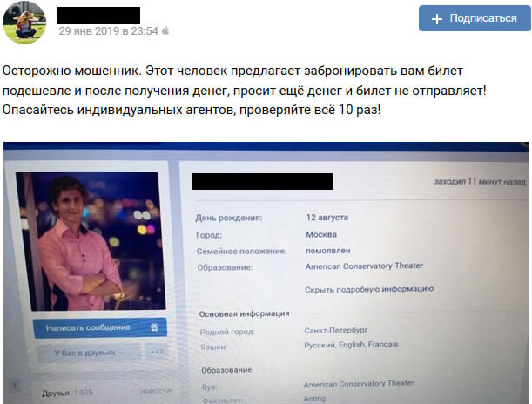Click the hometown link Санкт-Петербург
This screenshot has height=404, width=532.
pyautogui.click(x=335, y=330)
